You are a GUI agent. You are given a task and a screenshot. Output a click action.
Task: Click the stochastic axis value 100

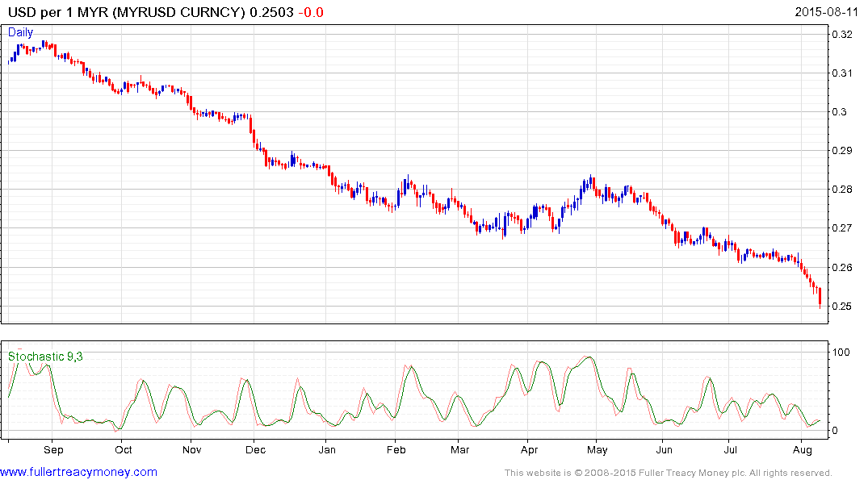click(x=841, y=353)
